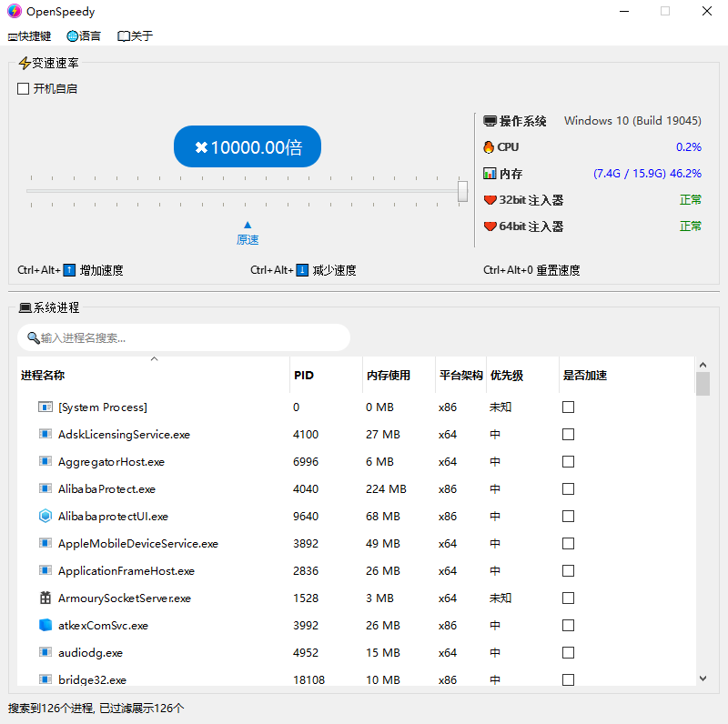Click the 10000.00倍 speed multiplier button
The height and width of the screenshot is (724, 728).
[x=248, y=147]
